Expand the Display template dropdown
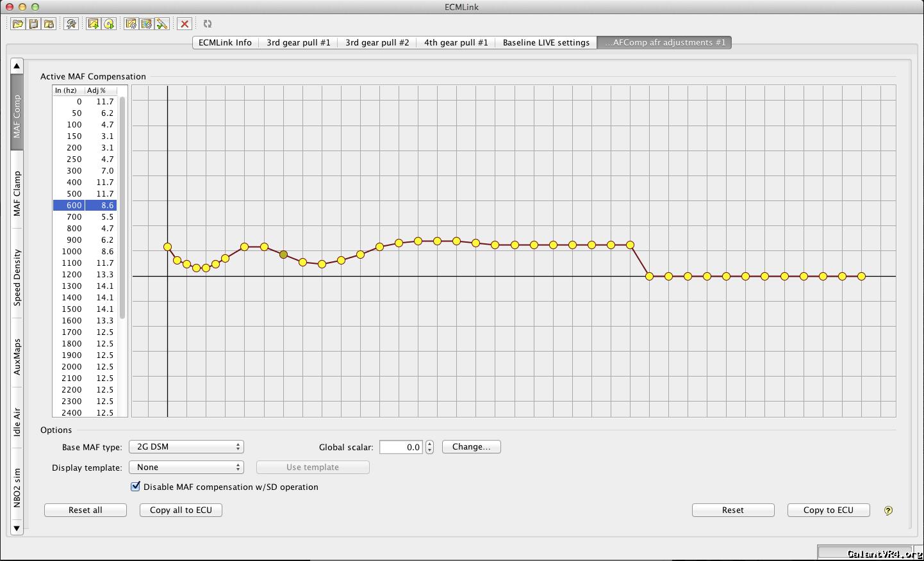The height and width of the screenshot is (561, 924). point(186,467)
